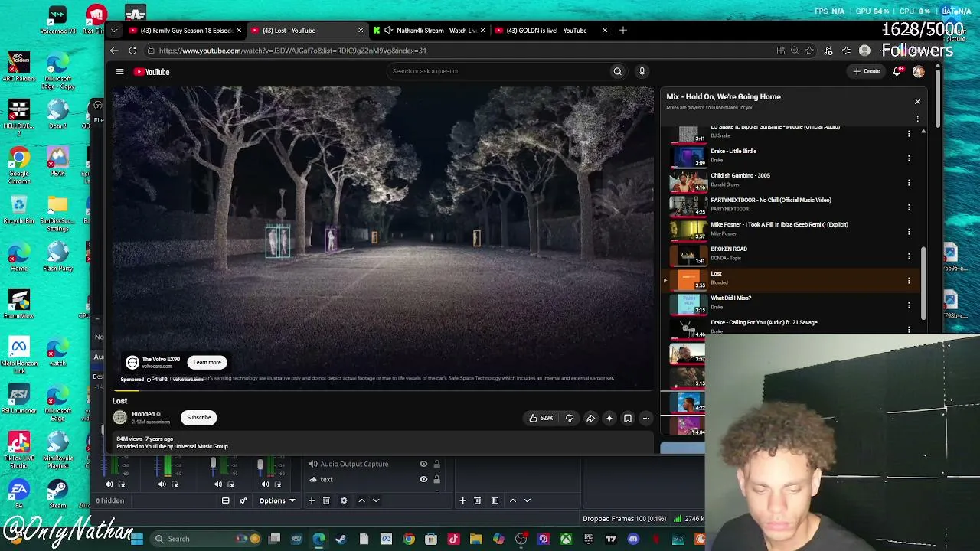
Task: Open OBS source properties gear
Action: (x=344, y=500)
